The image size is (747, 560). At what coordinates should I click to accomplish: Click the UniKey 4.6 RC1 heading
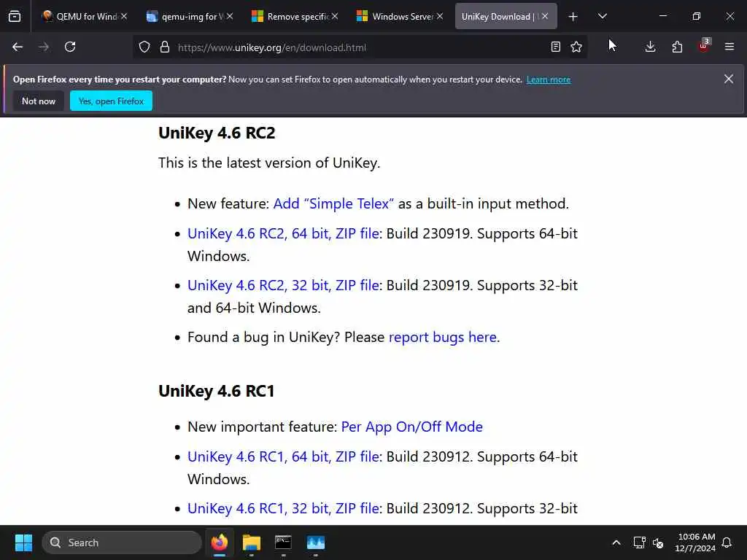pyautogui.click(x=216, y=391)
